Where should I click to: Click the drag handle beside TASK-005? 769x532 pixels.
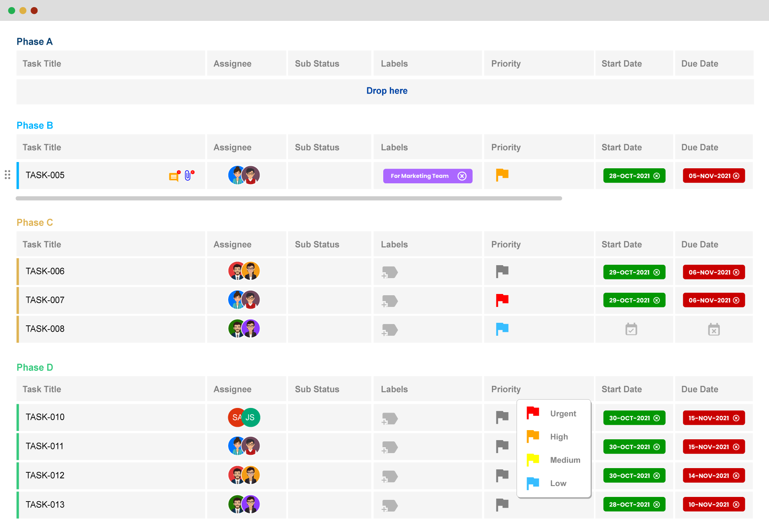[x=7, y=175]
